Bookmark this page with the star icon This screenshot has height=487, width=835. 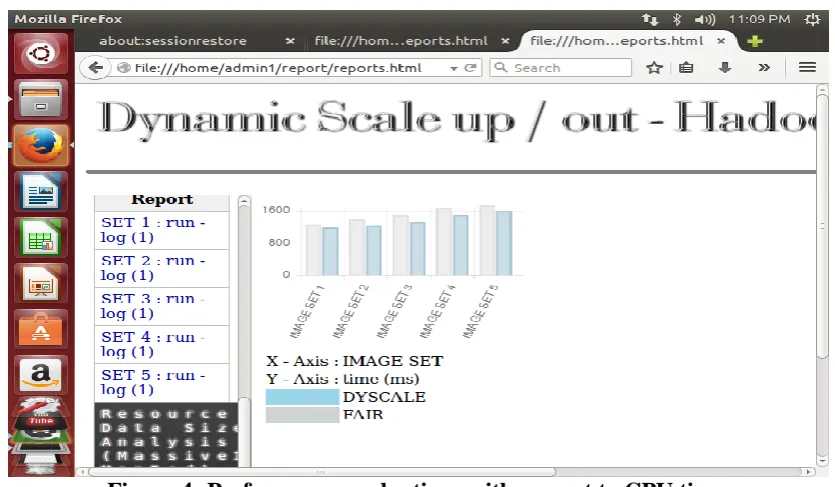(654, 68)
